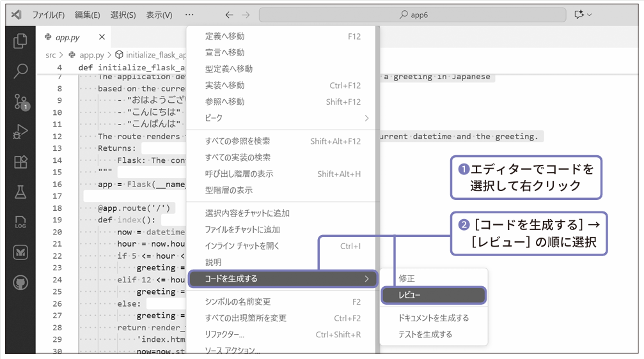Click app.py in the breadcrumb
Screen dimensions: 644x359
click(91, 55)
